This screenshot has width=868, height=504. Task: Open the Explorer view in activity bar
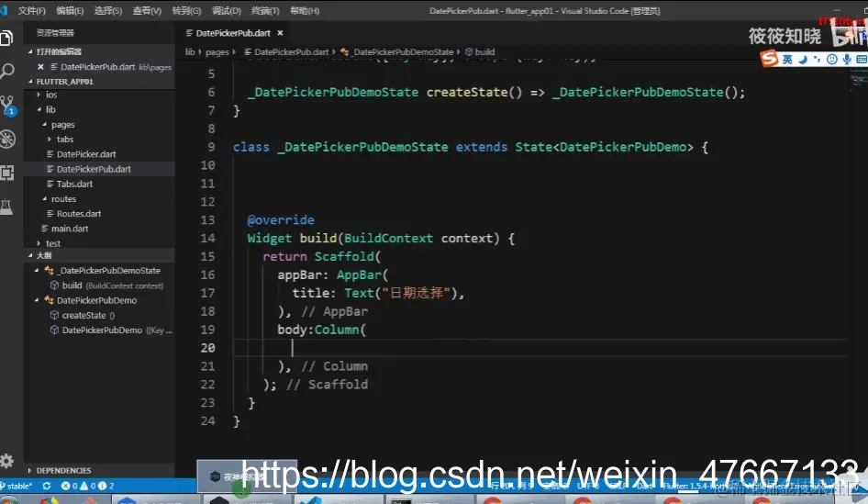click(6, 38)
